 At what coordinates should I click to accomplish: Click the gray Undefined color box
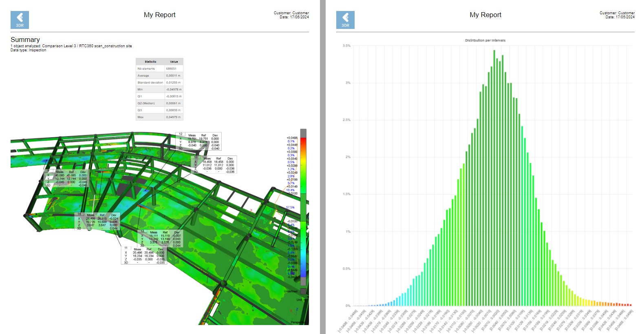point(303,291)
